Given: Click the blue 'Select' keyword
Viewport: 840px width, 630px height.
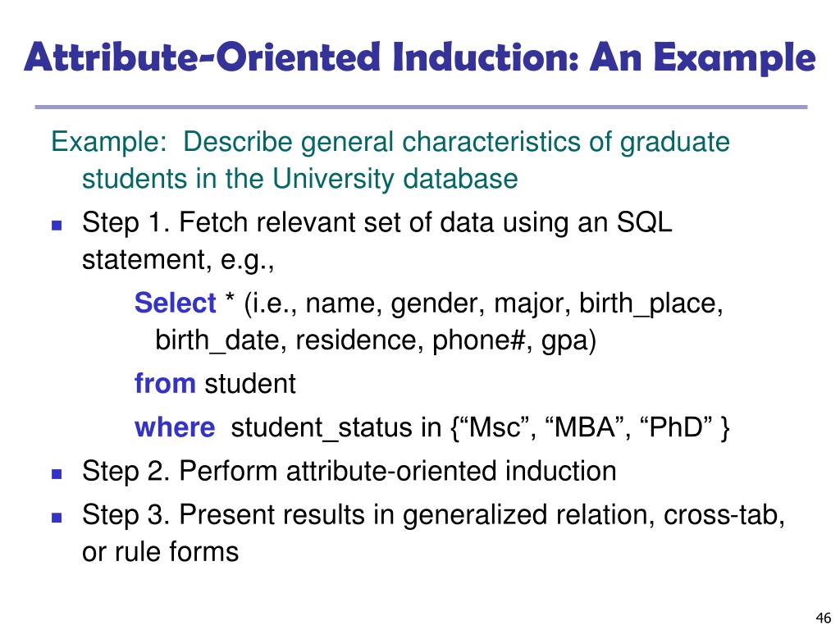Looking at the screenshot, I should tap(175, 304).
